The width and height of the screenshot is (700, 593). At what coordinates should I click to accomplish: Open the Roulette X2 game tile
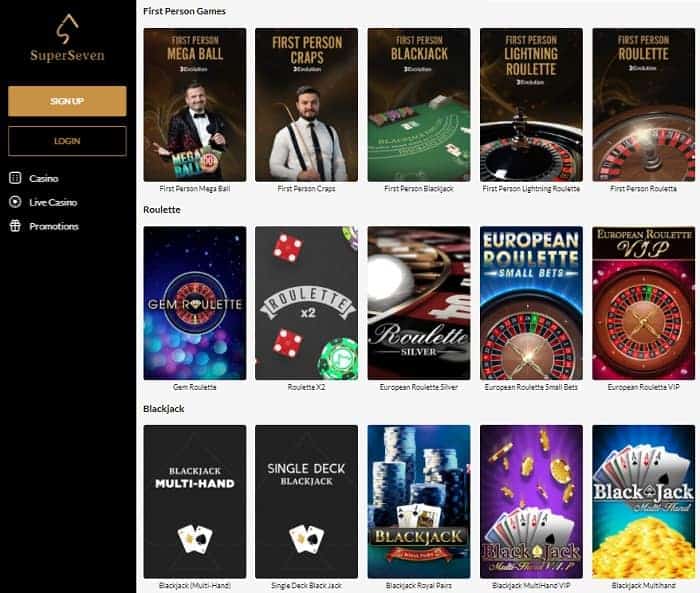pos(306,303)
